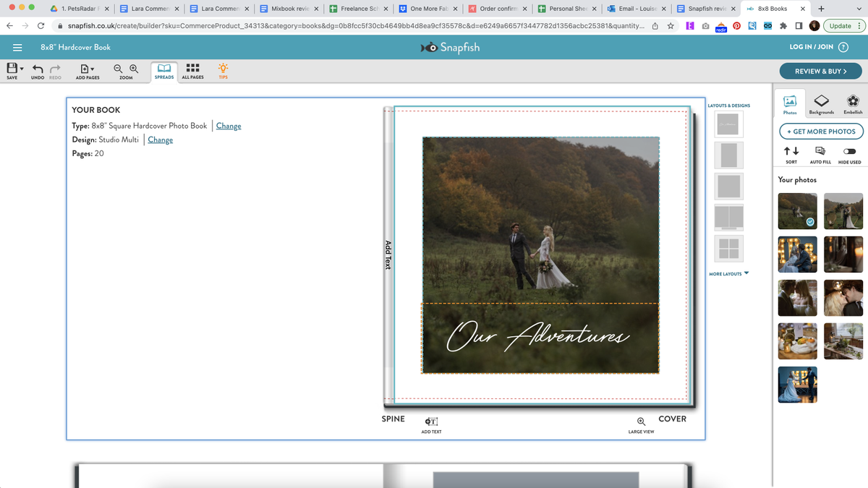This screenshot has height=488, width=868.
Task: Click Change link next to Design
Action: coord(160,140)
